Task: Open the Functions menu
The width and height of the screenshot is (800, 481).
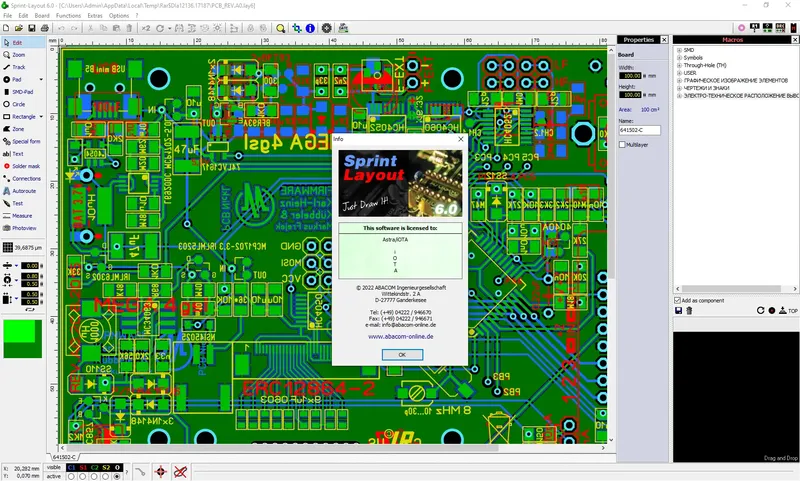Action: point(68,16)
